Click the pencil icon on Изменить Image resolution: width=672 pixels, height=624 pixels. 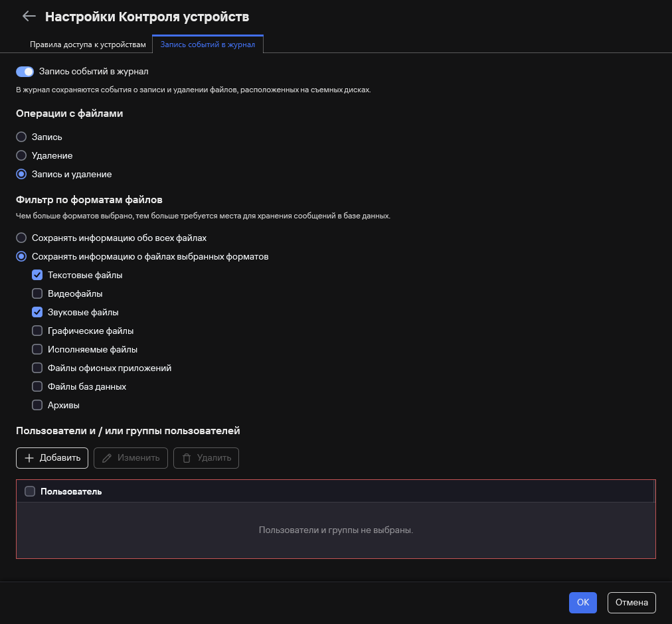click(x=106, y=458)
